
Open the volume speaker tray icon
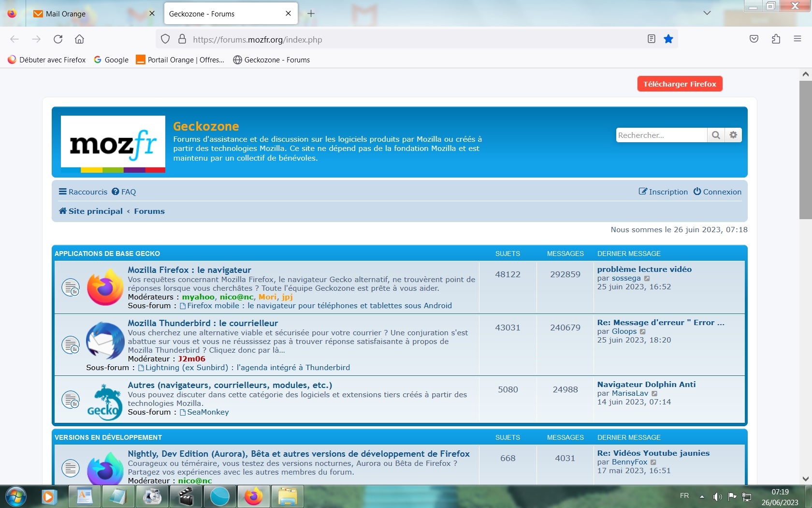tap(717, 497)
